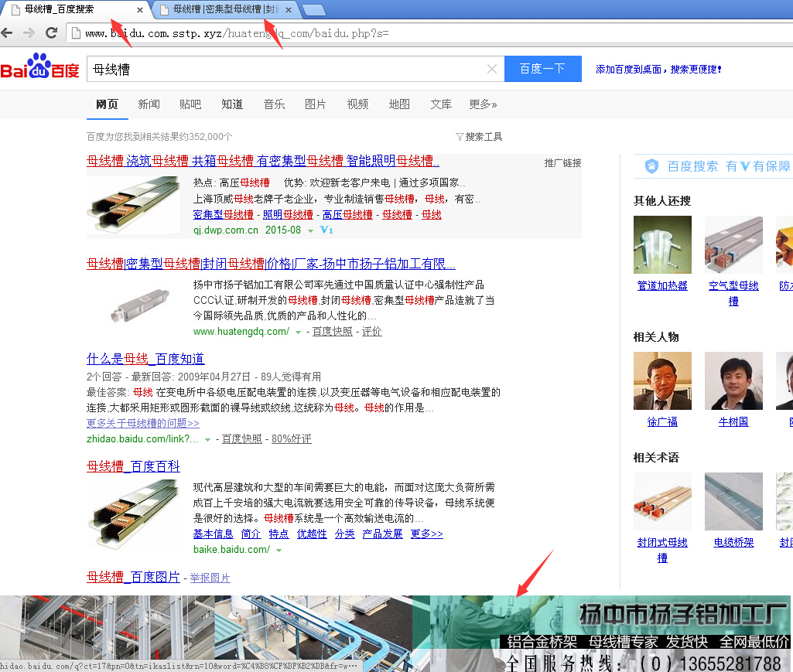Click the address bar URL
The height and width of the screenshot is (672, 793).
click(x=237, y=33)
